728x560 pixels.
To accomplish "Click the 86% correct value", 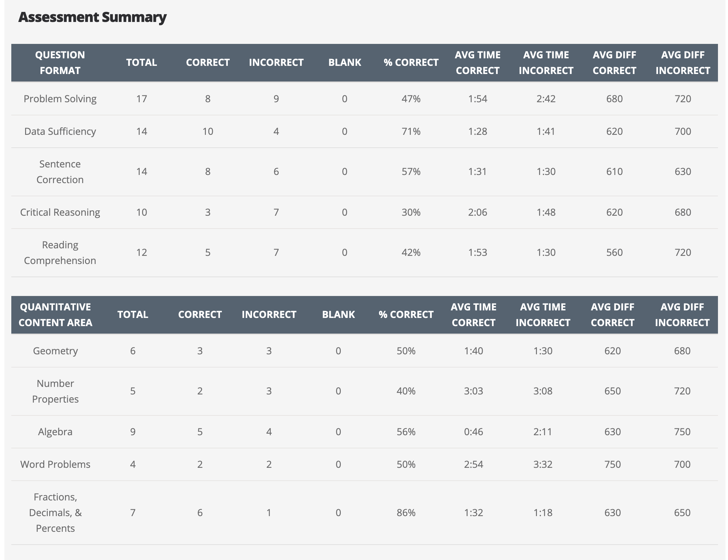I will tap(406, 513).
